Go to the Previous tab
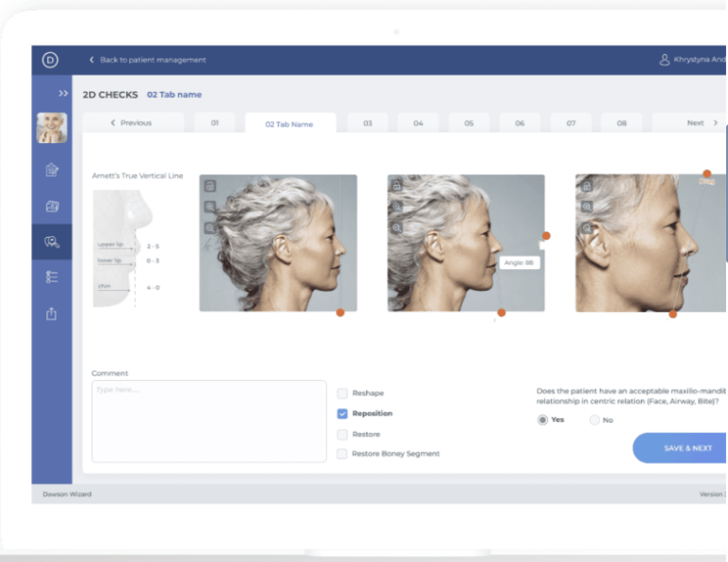This screenshot has width=728, height=562. pyautogui.click(x=132, y=123)
